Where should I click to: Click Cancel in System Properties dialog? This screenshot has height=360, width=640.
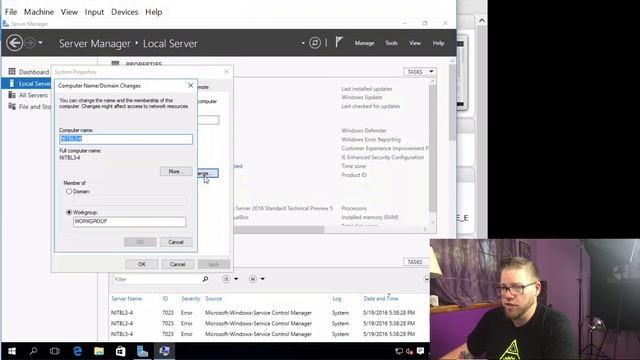[178, 264]
